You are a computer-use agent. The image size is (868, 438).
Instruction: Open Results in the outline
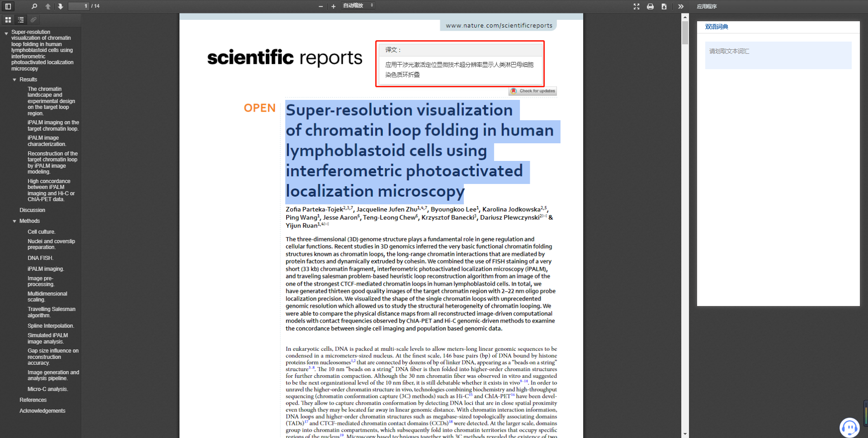(x=28, y=80)
